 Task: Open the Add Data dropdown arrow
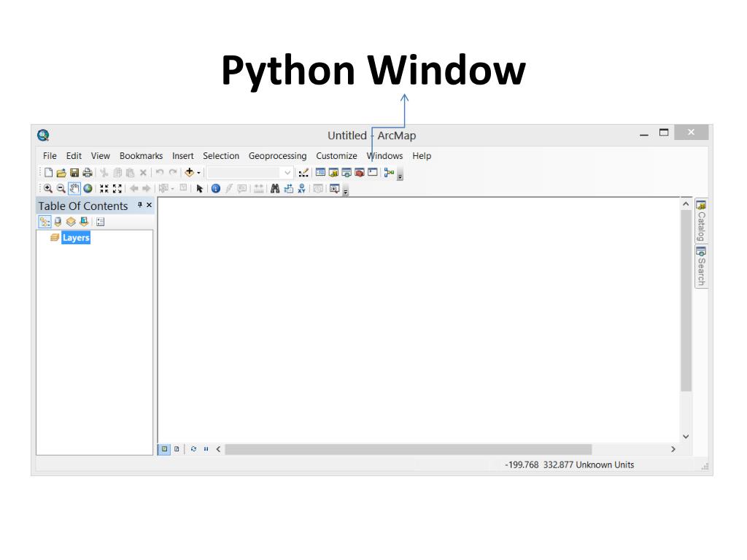[198, 173]
